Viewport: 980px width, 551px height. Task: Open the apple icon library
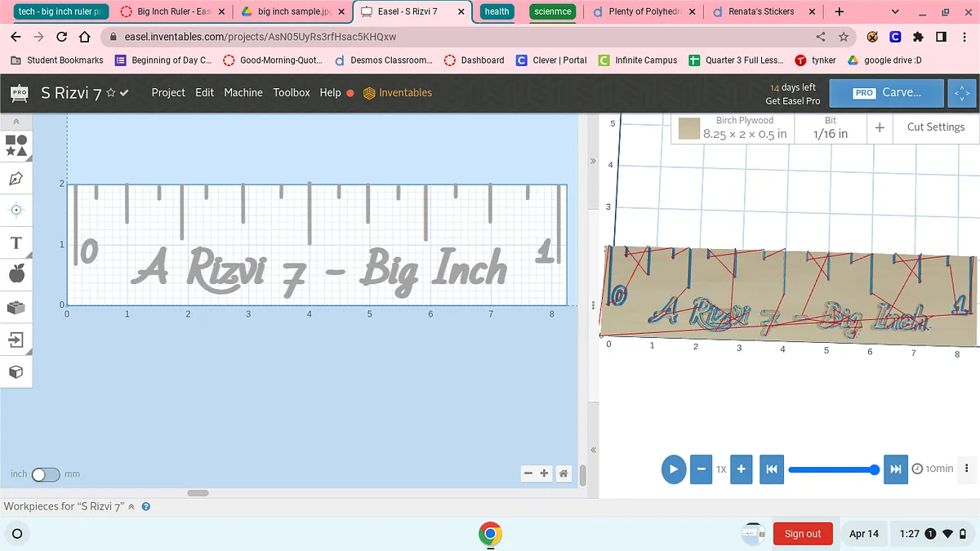click(16, 274)
